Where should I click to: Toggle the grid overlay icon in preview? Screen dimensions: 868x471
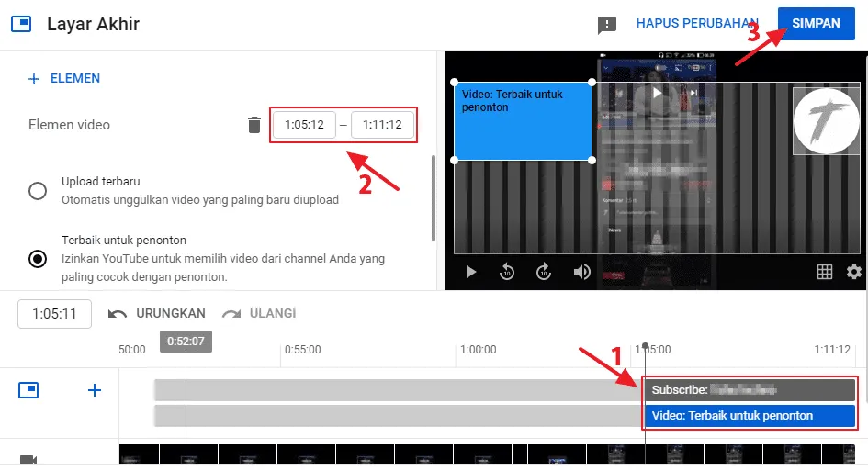[x=824, y=272]
